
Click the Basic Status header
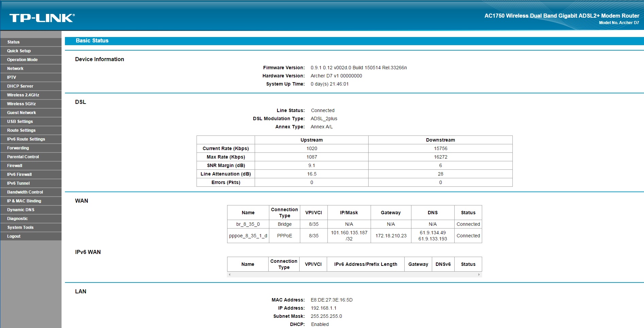click(x=92, y=41)
